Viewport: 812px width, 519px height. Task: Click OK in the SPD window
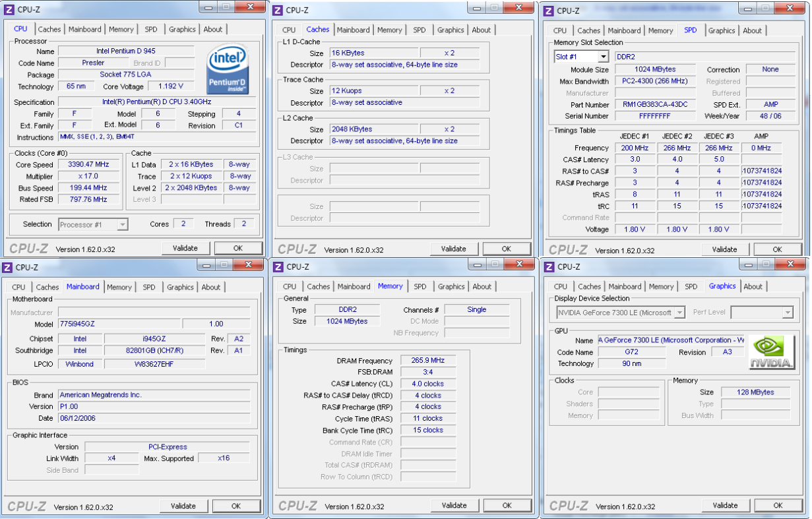click(x=778, y=249)
